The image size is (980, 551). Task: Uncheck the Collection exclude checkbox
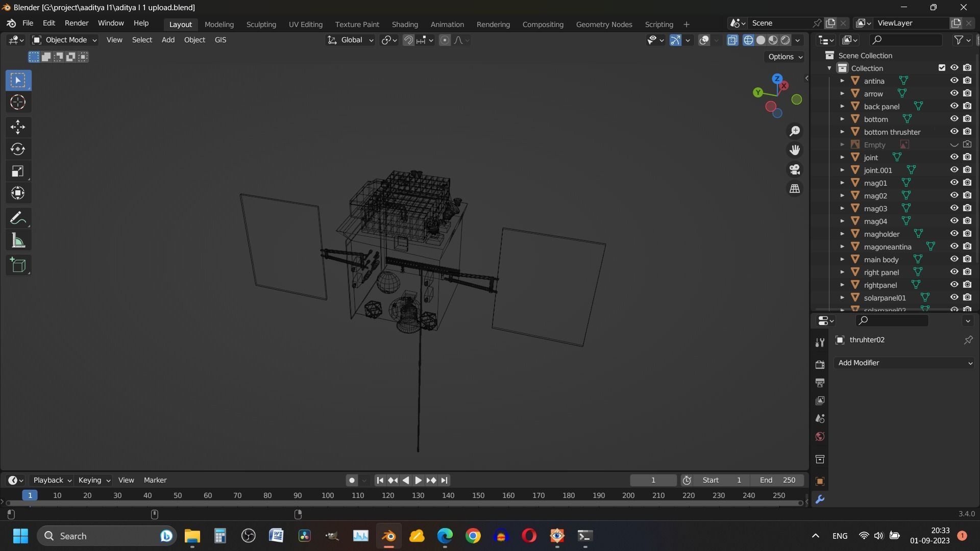(x=942, y=68)
